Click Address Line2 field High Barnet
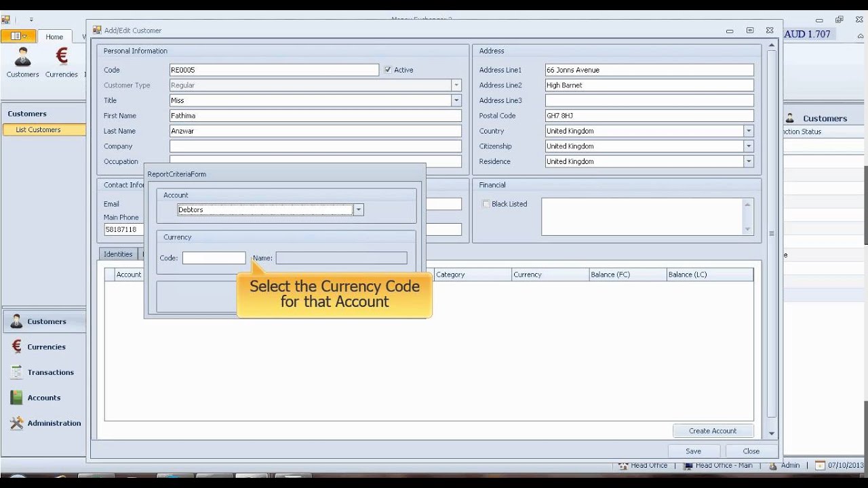 pos(649,85)
